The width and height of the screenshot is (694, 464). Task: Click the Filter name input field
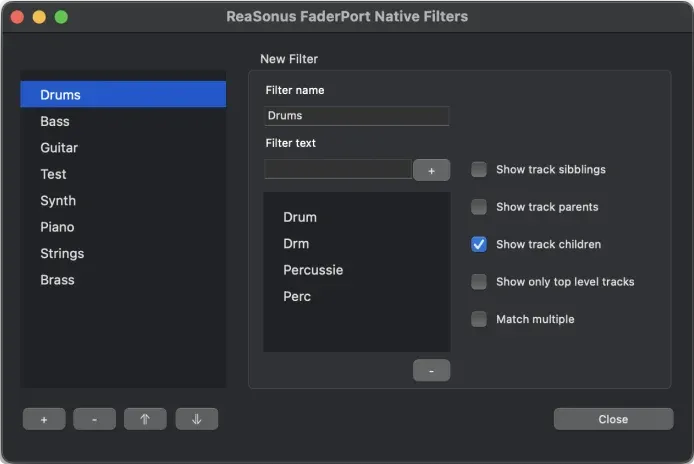[357, 116]
